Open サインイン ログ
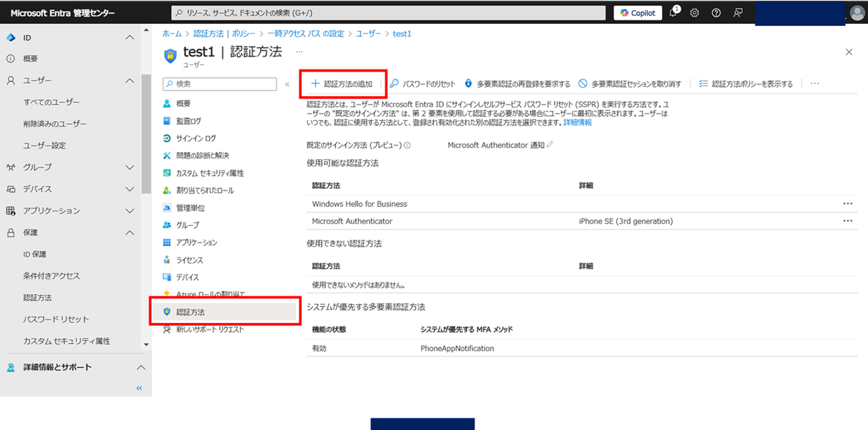Viewport: 868px width, 430px height. [x=195, y=138]
